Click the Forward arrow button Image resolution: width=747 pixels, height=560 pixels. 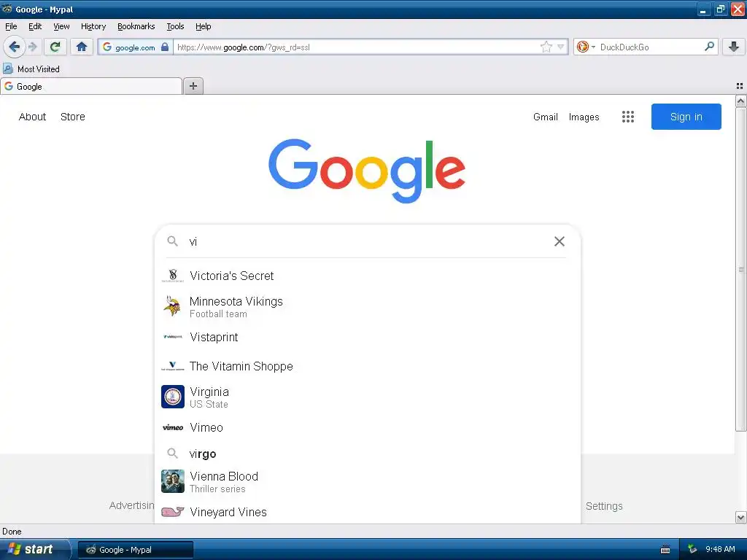(x=32, y=47)
